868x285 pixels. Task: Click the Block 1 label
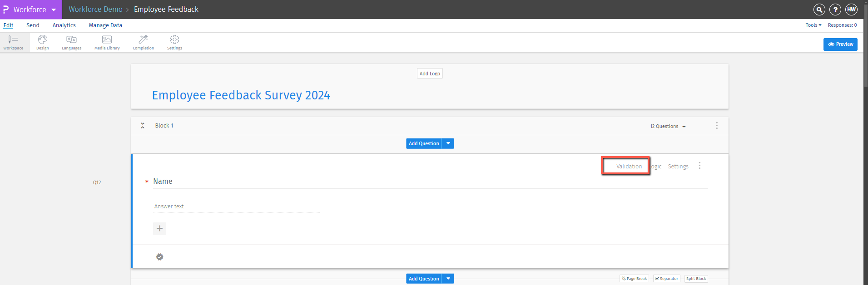164,126
